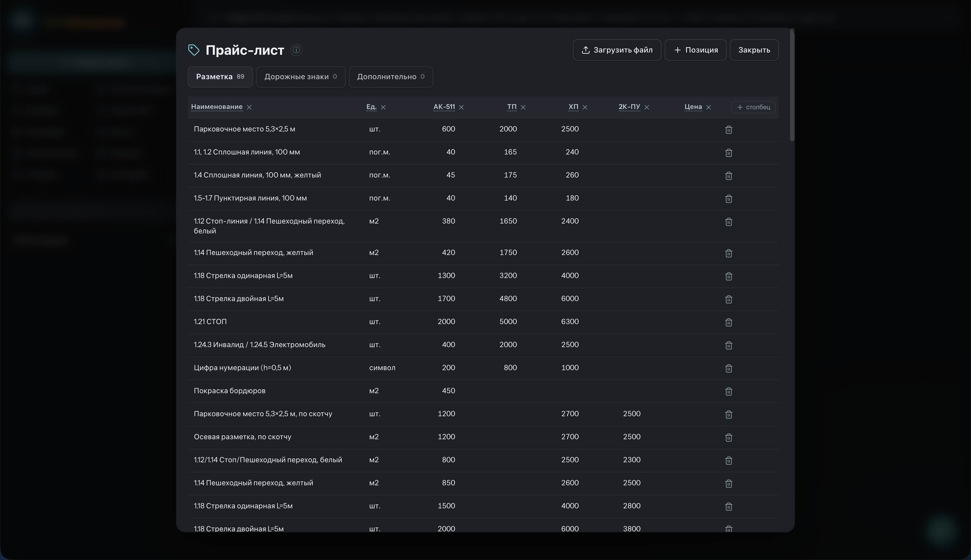Viewport: 971px width, 560px height.
Task: Click the символ unit cell
Action: (382, 368)
